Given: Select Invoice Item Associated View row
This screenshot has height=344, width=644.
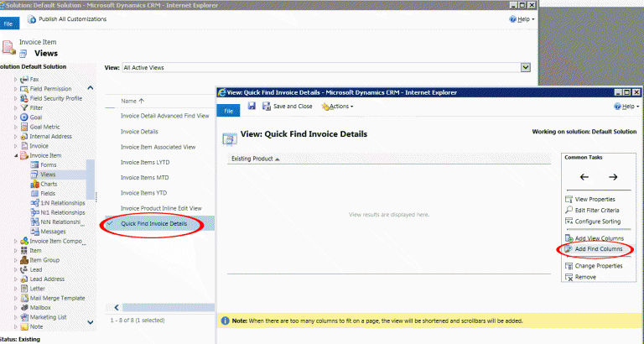Looking at the screenshot, I should [x=158, y=147].
